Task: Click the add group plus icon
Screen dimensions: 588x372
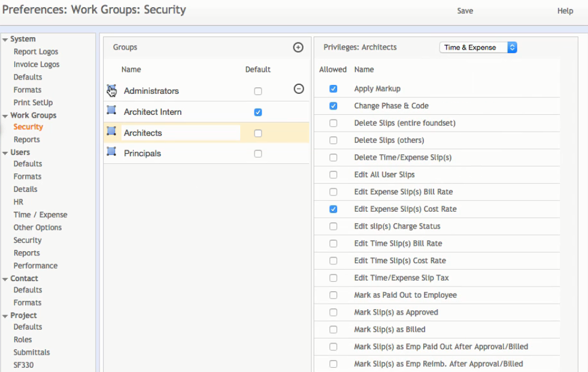Action: tap(298, 48)
